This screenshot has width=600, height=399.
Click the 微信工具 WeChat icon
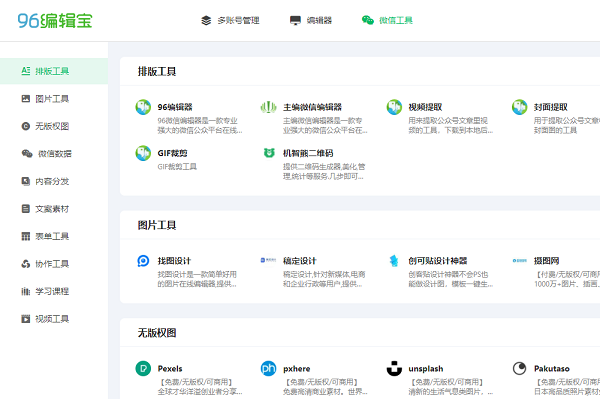point(367,20)
